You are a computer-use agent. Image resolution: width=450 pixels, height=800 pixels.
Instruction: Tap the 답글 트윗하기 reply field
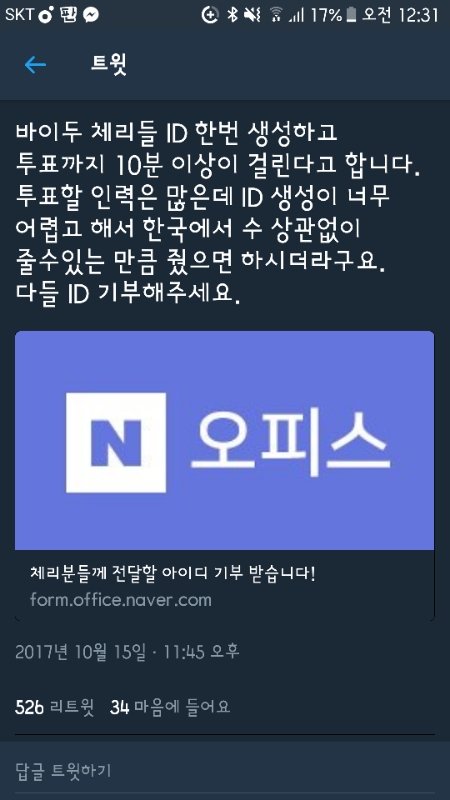click(x=224, y=770)
